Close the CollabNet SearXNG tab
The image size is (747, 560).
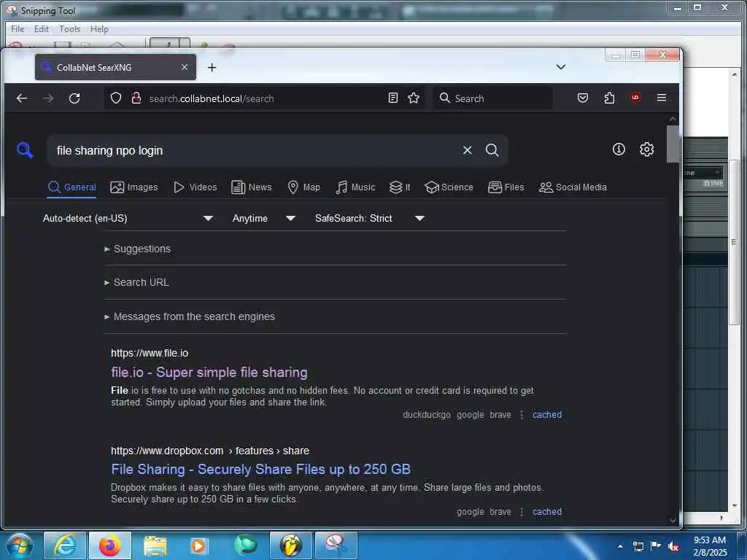185,67
